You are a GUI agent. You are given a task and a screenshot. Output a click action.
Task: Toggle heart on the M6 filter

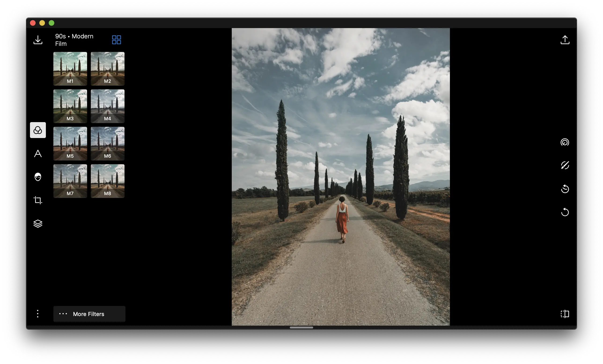118,133
